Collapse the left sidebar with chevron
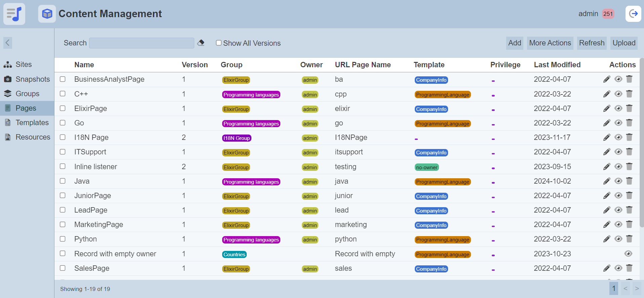This screenshot has width=644, height=298. pyautogui.click(x=7, y=43)
